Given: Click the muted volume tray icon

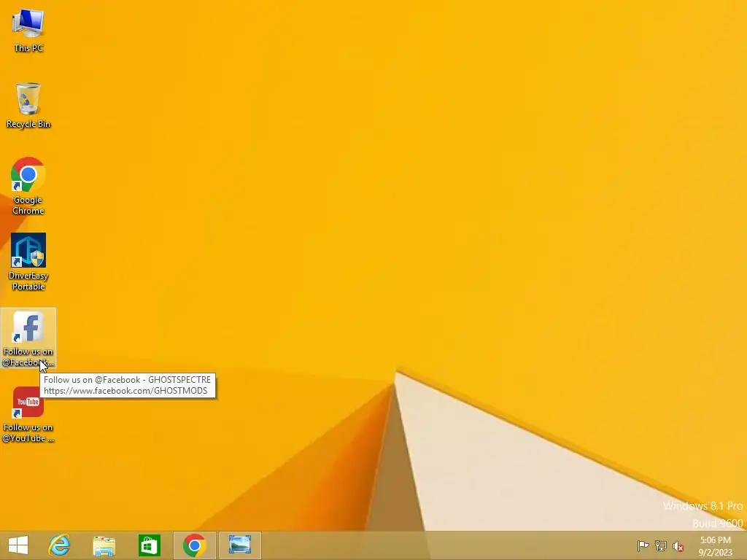Looking at the screenshot, I should (678, 546).
